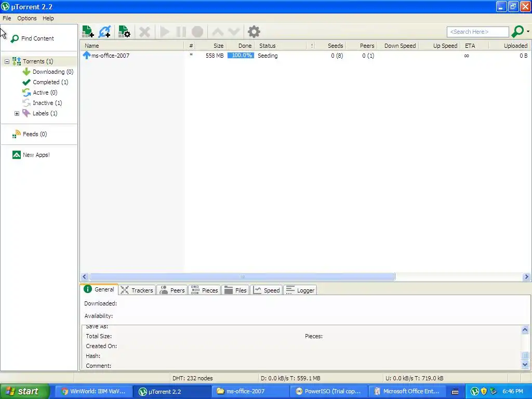The height and width of the screenshot is (399, 532).
Task: Collapse the Torrents tree node
Action: (x=7, y=61)
